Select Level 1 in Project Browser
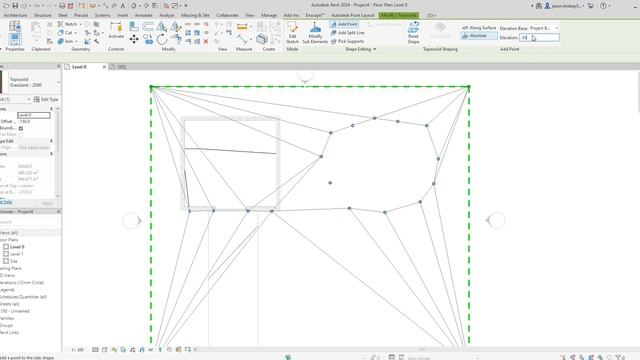Viewport: 640px width, 360px height. (16, 254)
